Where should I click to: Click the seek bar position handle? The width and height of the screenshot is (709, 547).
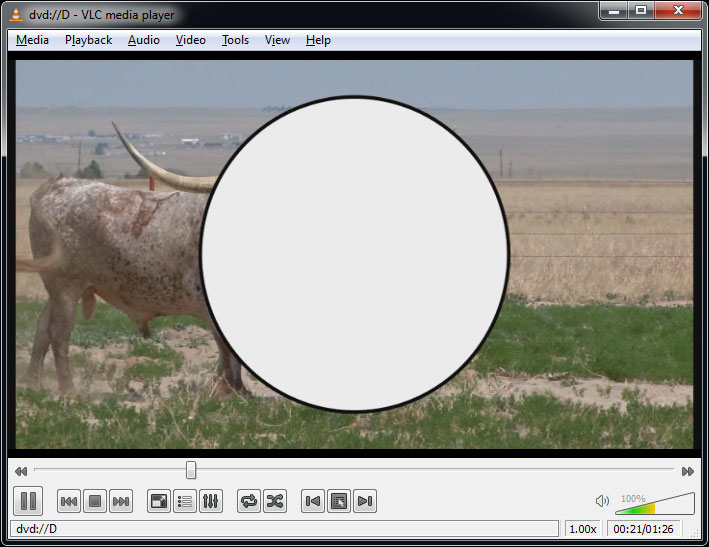click(x=191, y=470)
